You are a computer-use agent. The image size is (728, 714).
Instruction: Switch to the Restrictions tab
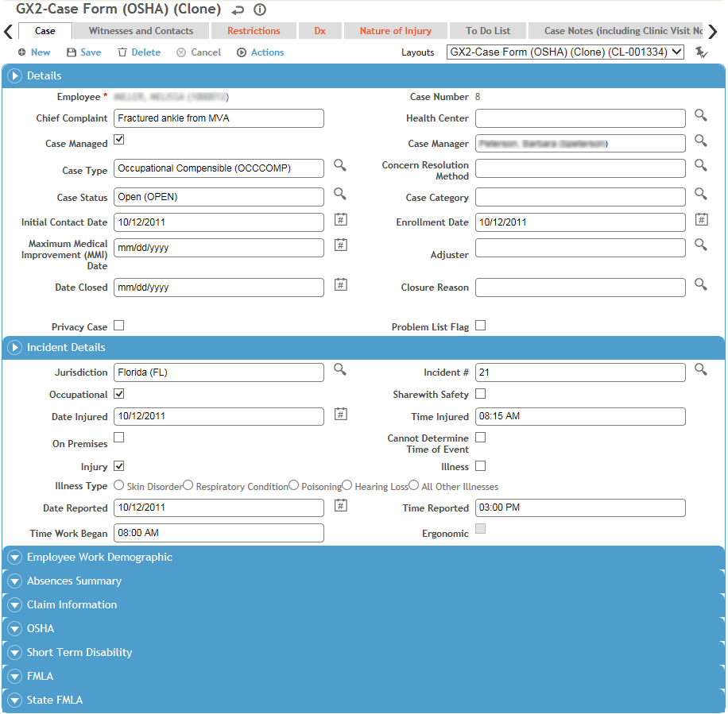click(x=254, y=31)
